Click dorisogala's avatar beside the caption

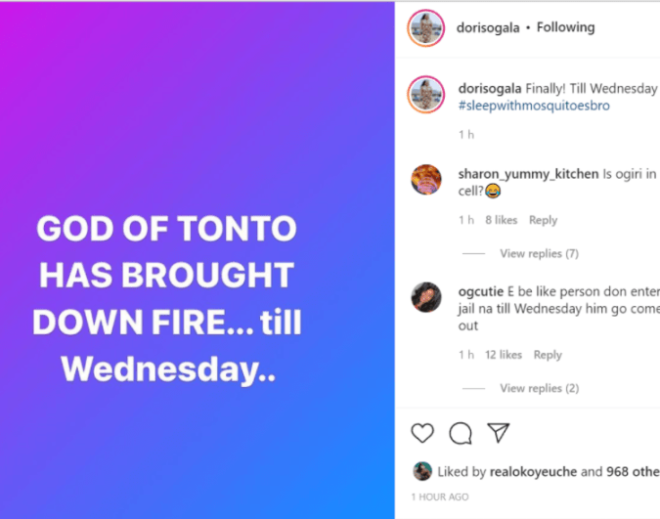tap(426, 95)
